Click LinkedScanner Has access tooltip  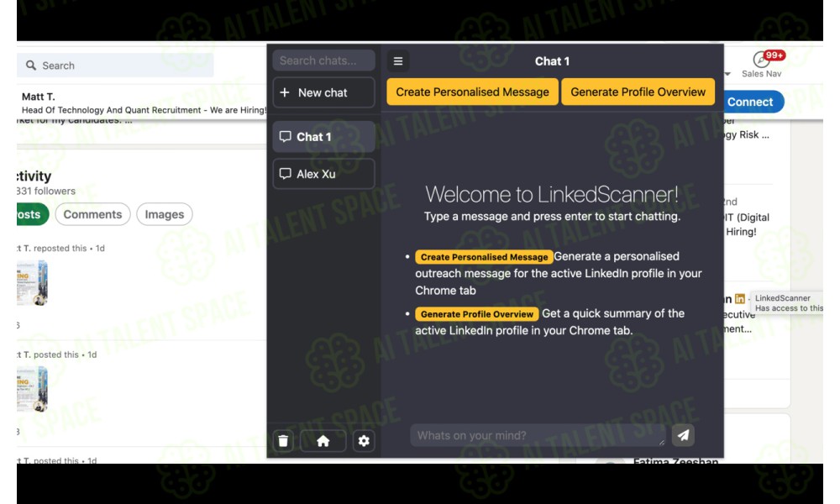pos(788,303)
